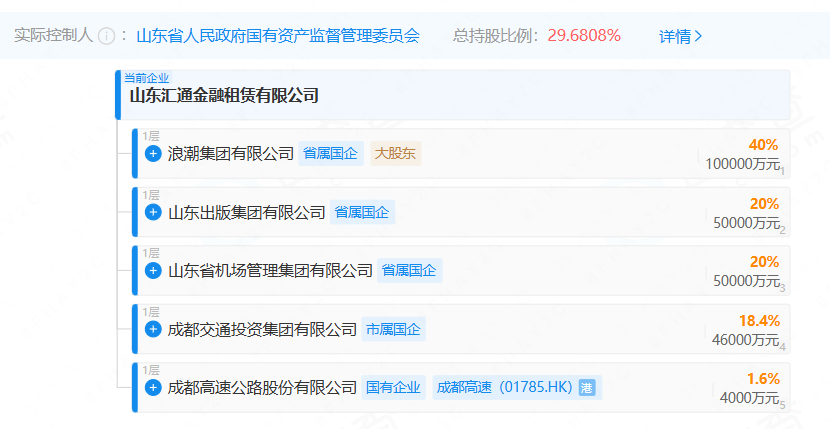Expand the 浪潮集团有限公司 shareholder node
830x429 pixels.
(x=153, y=154)
